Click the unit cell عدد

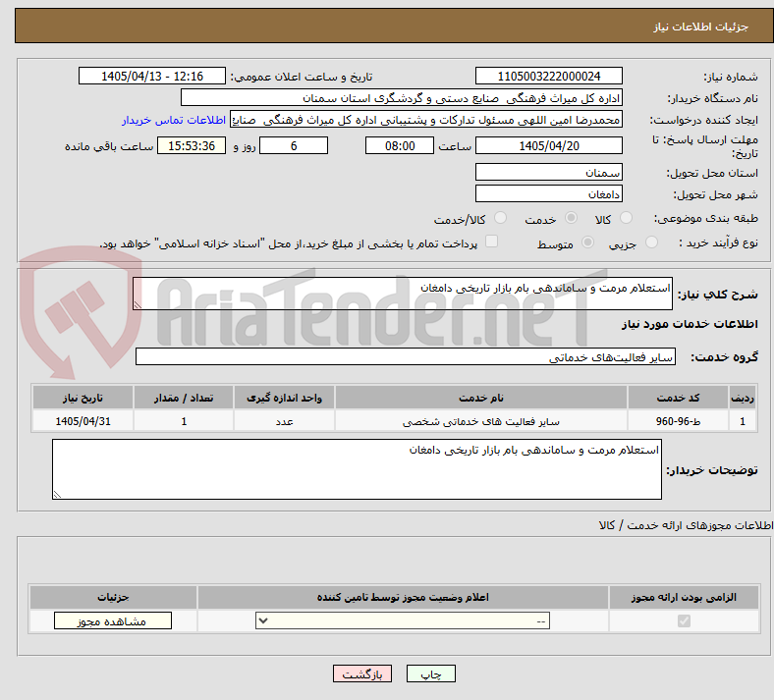click(x=284, y=421)
